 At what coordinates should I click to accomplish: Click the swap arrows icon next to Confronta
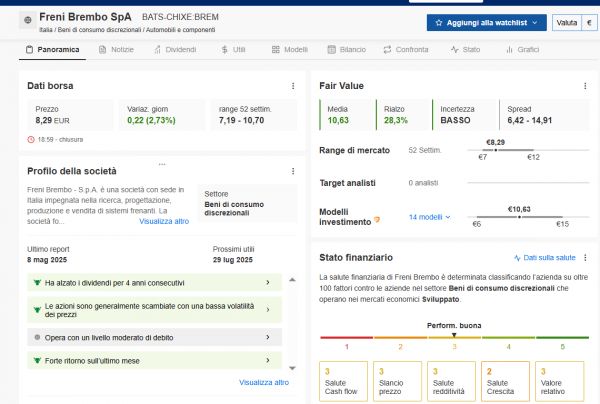click(387, 50)
